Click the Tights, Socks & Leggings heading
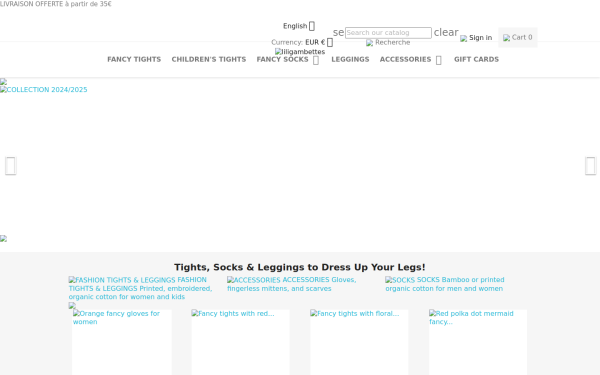The image size is (600, 375). point(300,267)
